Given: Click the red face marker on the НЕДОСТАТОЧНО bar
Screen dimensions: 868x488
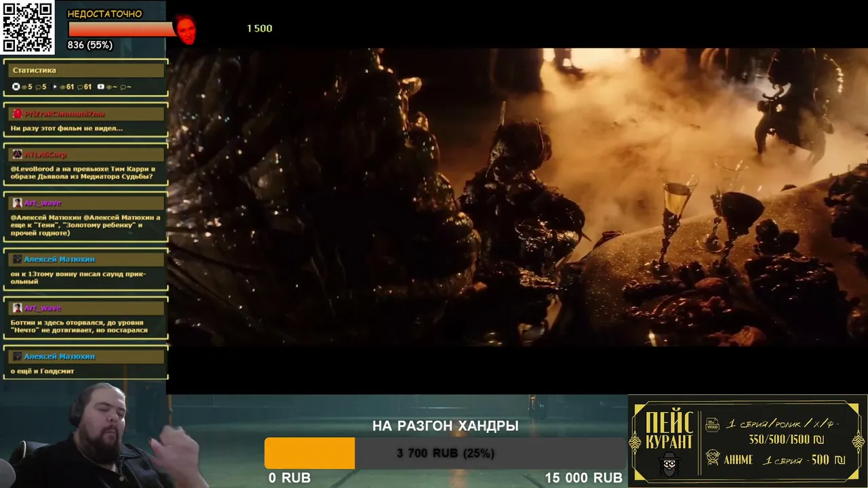Looking at the screenshot, I should pyautogui.click(x=184, y=29).
